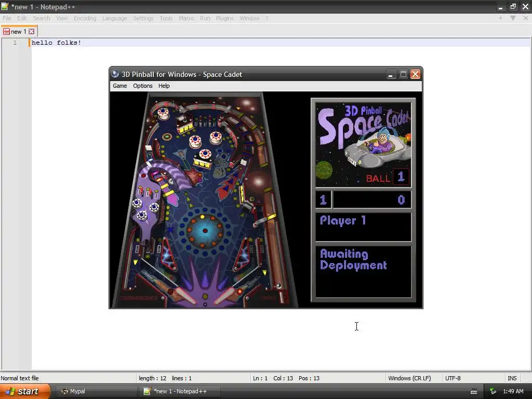Click the Notepad++ title bar app icon
This screenshot has width=532, height=399.
(x=5, y=6)
